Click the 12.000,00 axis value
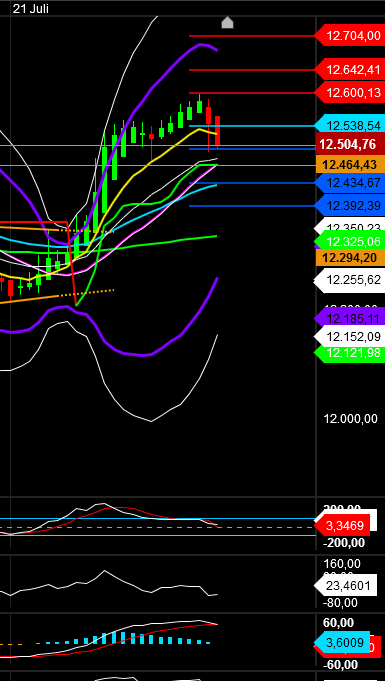The width and height of the screenshot is (385, 681). click(x=351, y=419)
